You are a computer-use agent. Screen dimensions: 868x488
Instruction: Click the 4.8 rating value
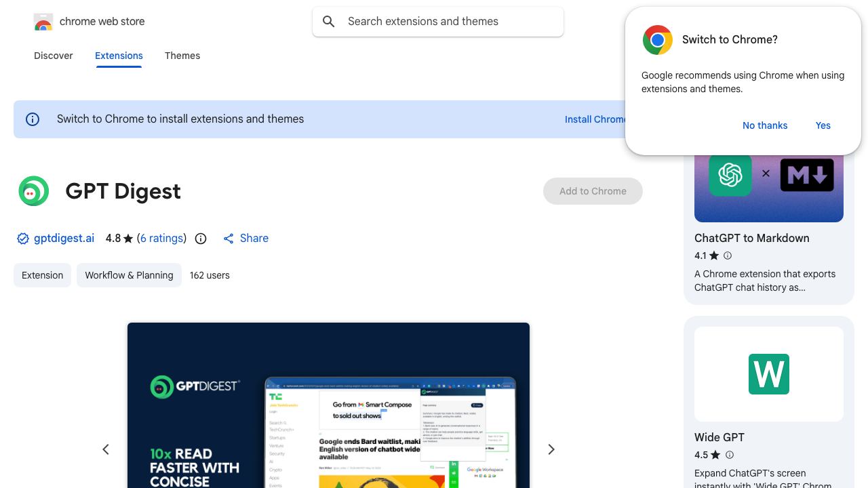pos(113,239)
